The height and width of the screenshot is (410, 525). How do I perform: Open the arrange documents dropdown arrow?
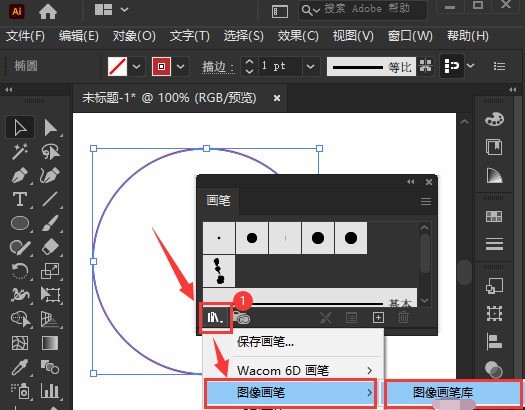click(124, 10)
